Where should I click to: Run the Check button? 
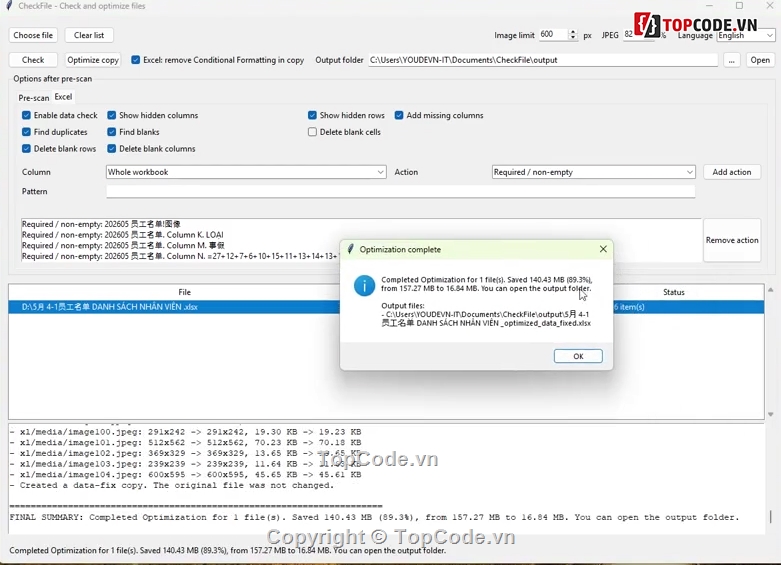click(33, 60)
